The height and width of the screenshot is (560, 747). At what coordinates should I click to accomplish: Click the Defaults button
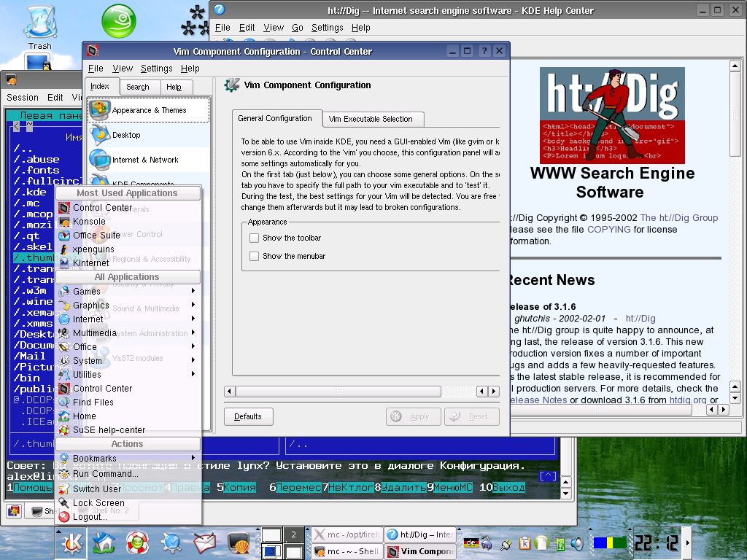pyautogui.click(x=248, y=416)
